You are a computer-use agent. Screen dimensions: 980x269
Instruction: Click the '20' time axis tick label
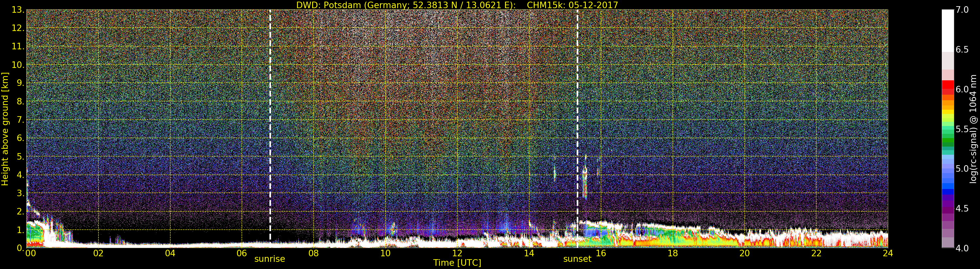tap(745, 253)
